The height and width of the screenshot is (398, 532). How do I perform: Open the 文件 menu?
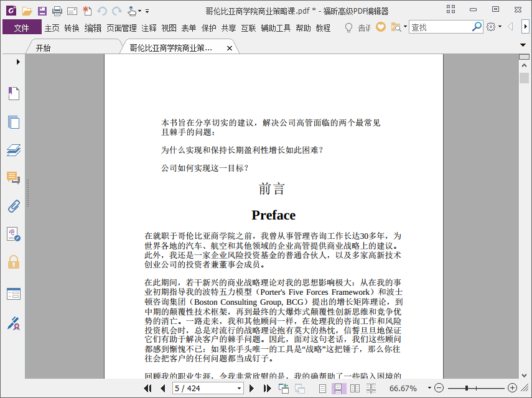click(22, 28)
